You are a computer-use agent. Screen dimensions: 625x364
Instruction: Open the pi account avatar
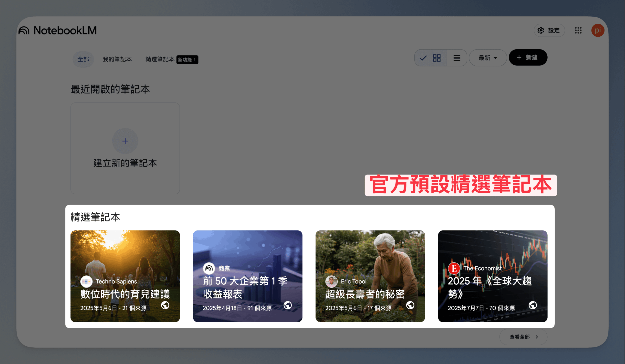pos(598,31)
